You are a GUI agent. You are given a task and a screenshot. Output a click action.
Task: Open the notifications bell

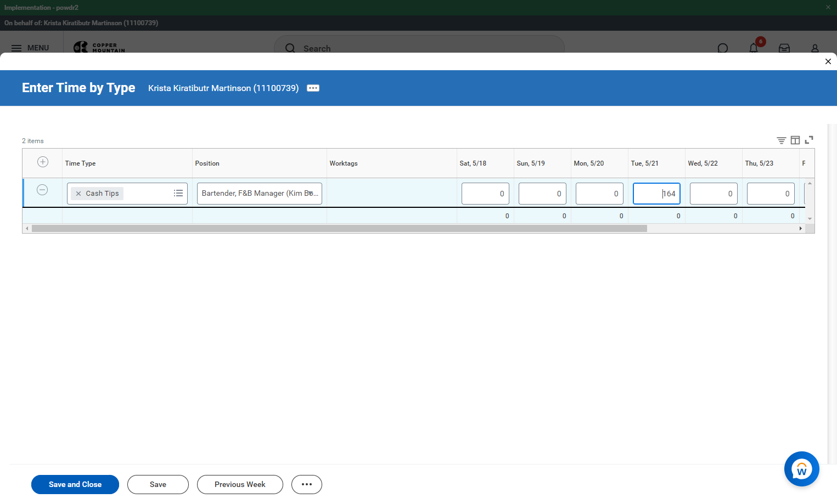pos(754,48)
